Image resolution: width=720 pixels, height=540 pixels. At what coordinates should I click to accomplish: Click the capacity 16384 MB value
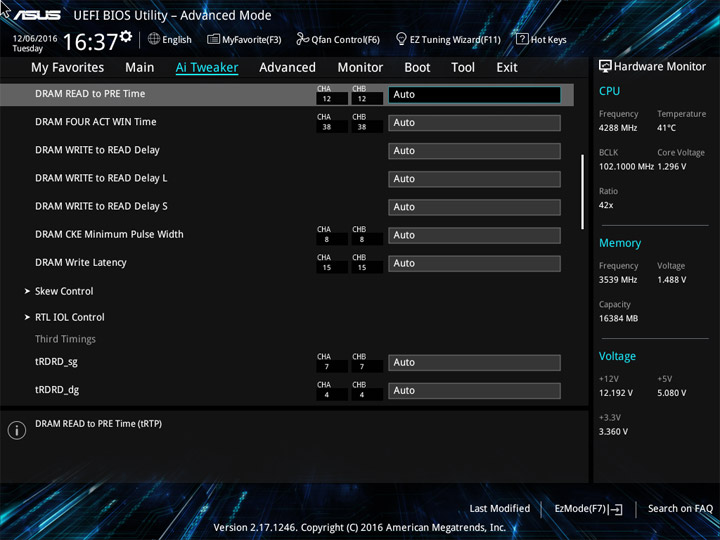[618, 318]
